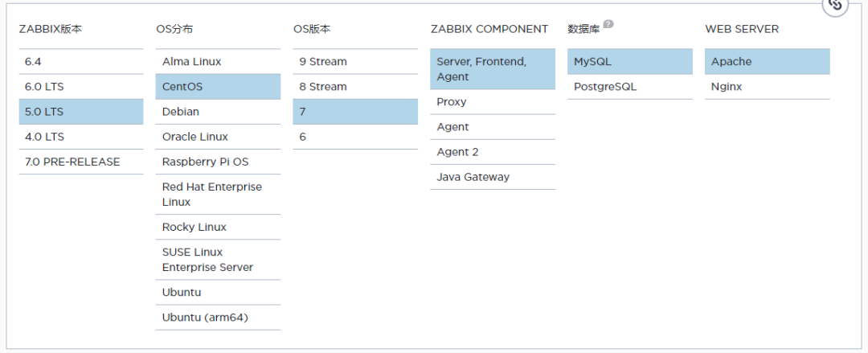Select Oracle Linux distribution
Viewport: 868px width, 353px height.
(x=217, y=137)
